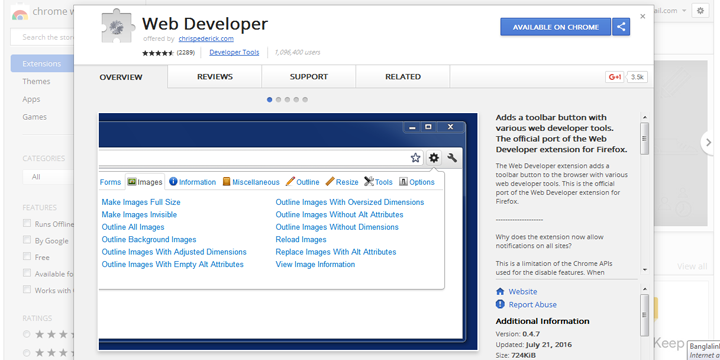Select the third carousel dot

click(287, 100)
